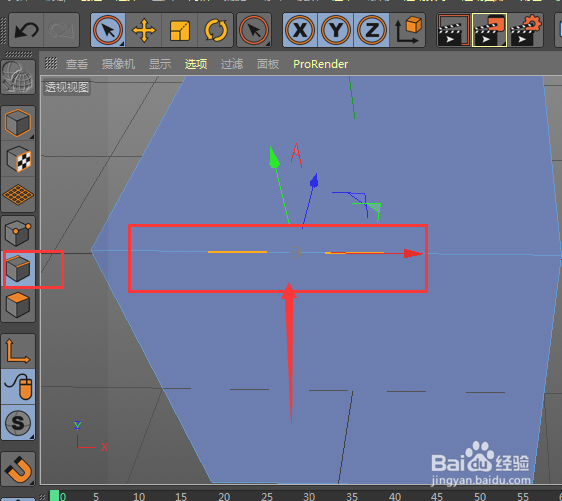Switch to Points mode

(18, 233)
